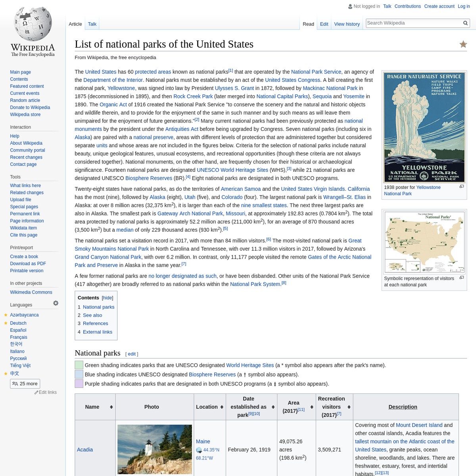Click the featured article star icon

[x=463, y=44]
